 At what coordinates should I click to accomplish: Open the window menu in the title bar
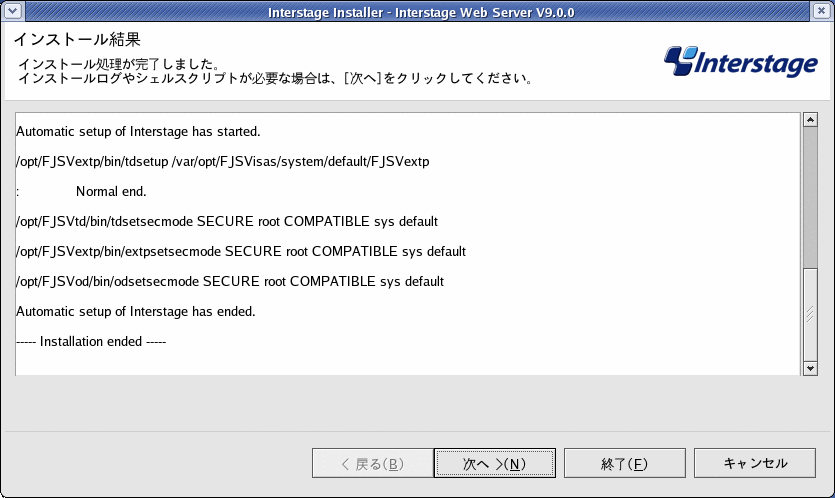[x=12, y=11]
